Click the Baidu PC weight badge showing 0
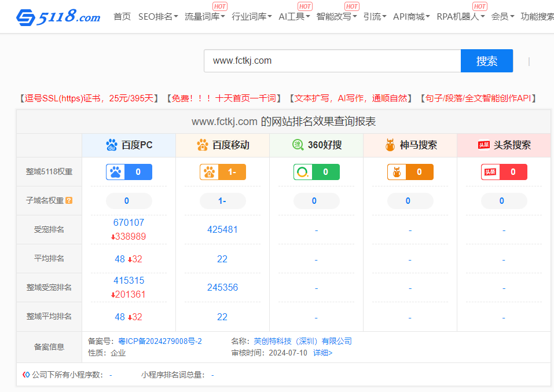554x392 pixels. (x=129, y=172)
